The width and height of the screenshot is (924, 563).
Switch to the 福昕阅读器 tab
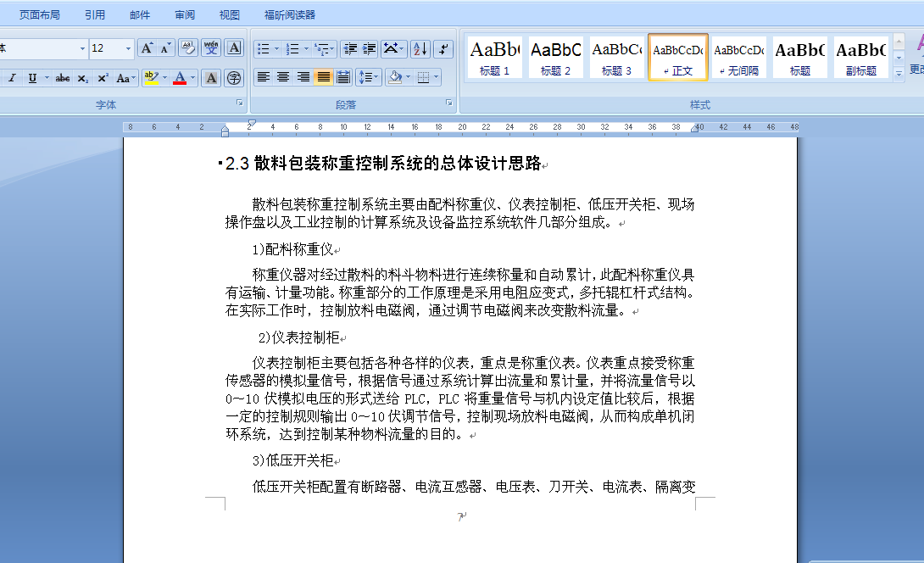pyautogui.click(x=289, y=14)
